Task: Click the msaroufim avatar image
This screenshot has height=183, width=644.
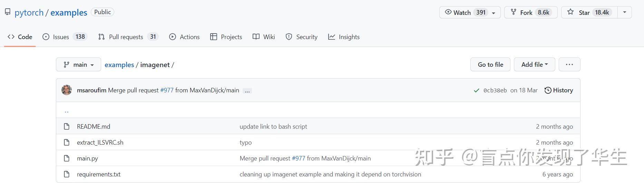Action: (x=67, y=90)
